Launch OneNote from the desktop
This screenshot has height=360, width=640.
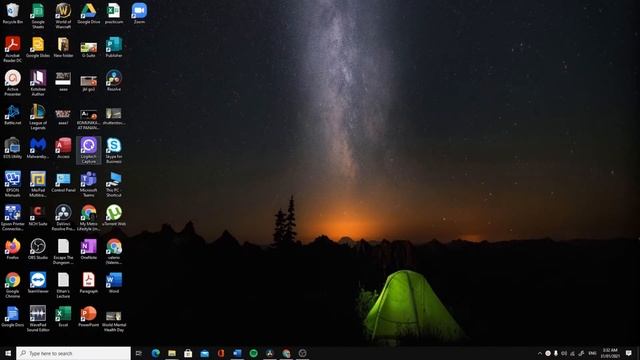click(x=89, y=249)
